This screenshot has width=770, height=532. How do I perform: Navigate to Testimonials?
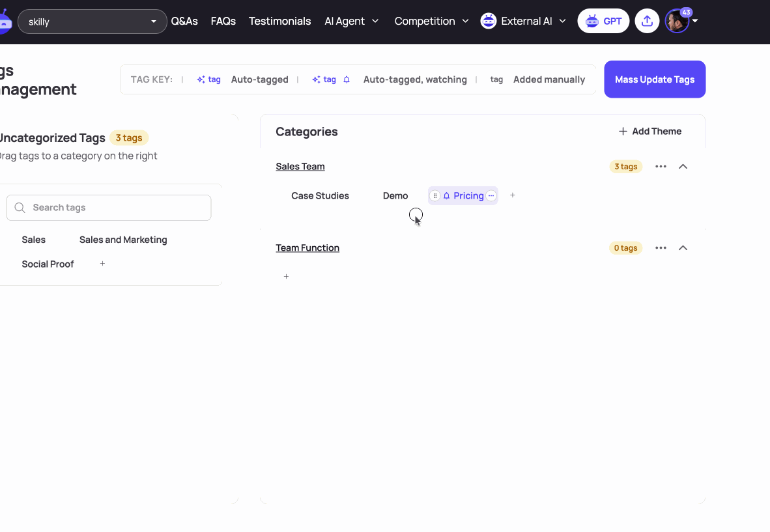click(x=279, y=21)
